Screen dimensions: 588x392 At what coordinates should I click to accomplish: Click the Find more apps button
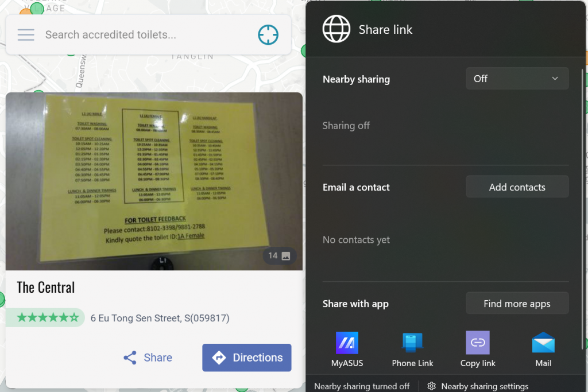(517, 304)
